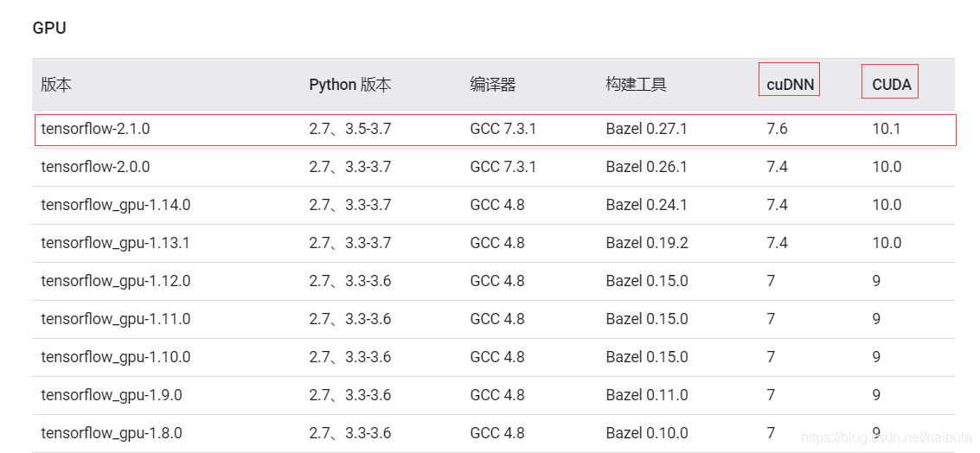Image resolution: width=980 pixels, height=453 pixels.
Task: Select the tensorflow_gpu-1.8.0 version cell
Action: (112, 433)
